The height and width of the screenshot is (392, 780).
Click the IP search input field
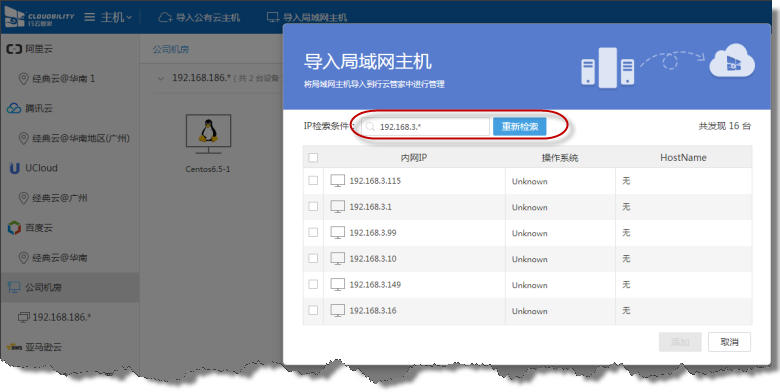425,126
